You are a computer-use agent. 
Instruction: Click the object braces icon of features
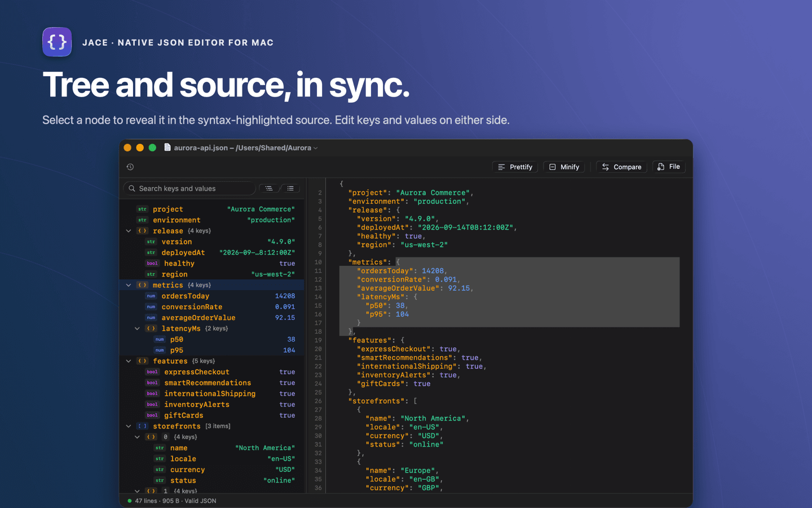tap(143, 361)
